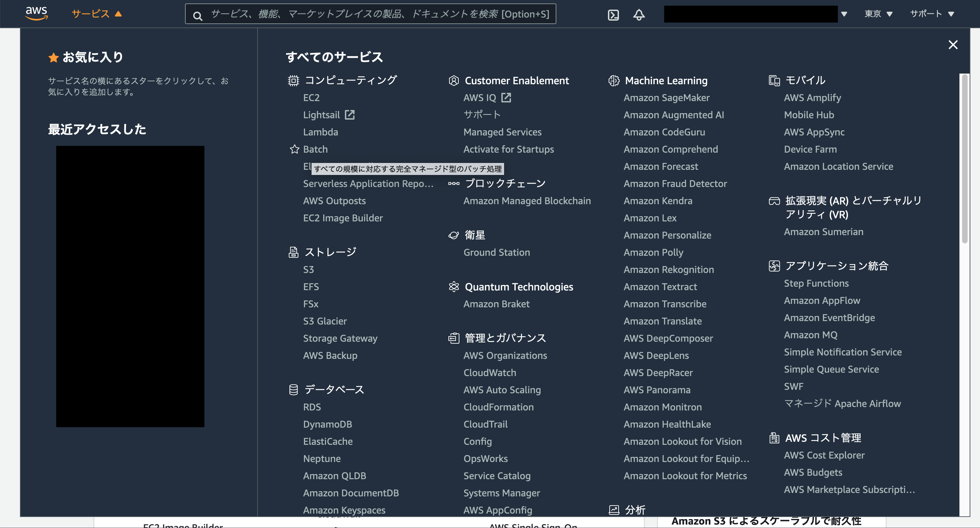
Task: Favorite Batch with its star toggle
Action: [x=294, y=149]
